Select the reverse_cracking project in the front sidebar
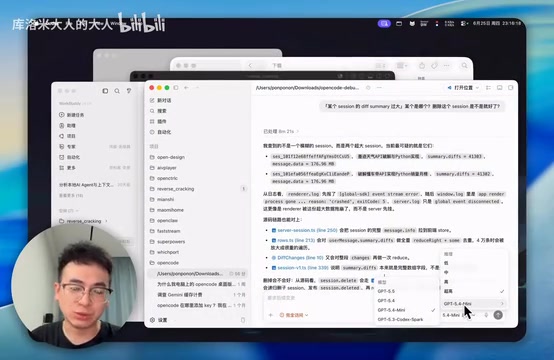 coord(198,189)
